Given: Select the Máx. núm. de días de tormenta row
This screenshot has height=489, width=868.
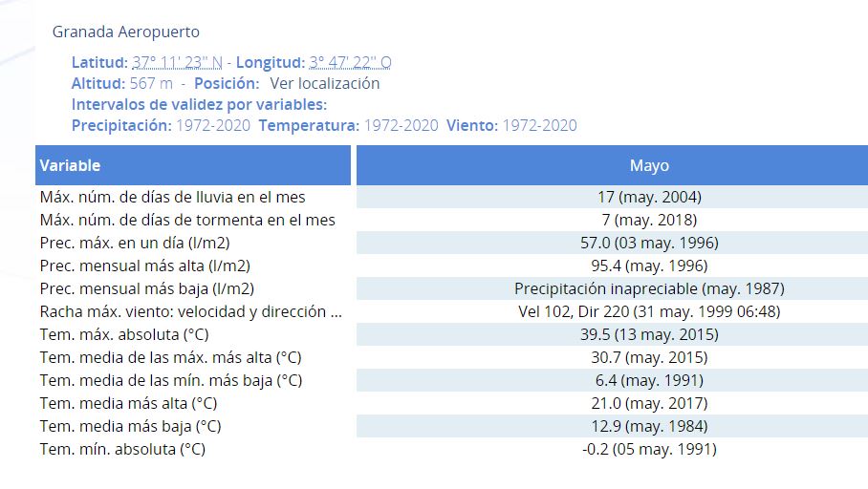Looking at the screenshot, I should [x=452, y=220].
